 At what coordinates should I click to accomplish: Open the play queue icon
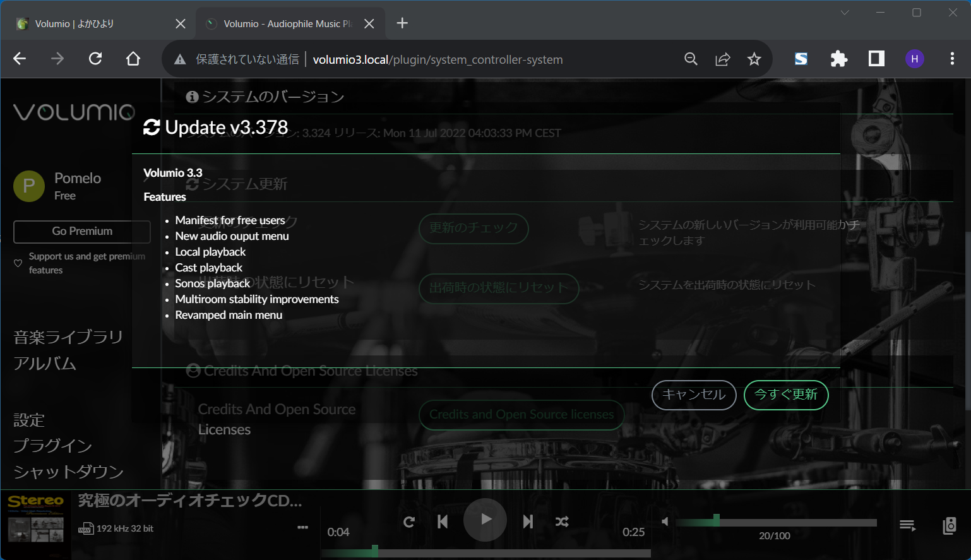pyautogui.click(x=907, y=525)
